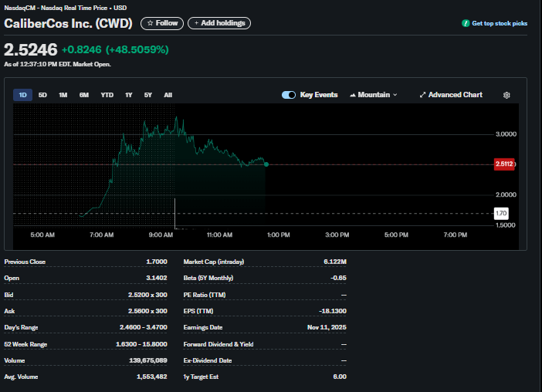The width and height of the screenshot is (542, 392).
Task: Click the red 2.5112 price label
Action: coord(504,164)
